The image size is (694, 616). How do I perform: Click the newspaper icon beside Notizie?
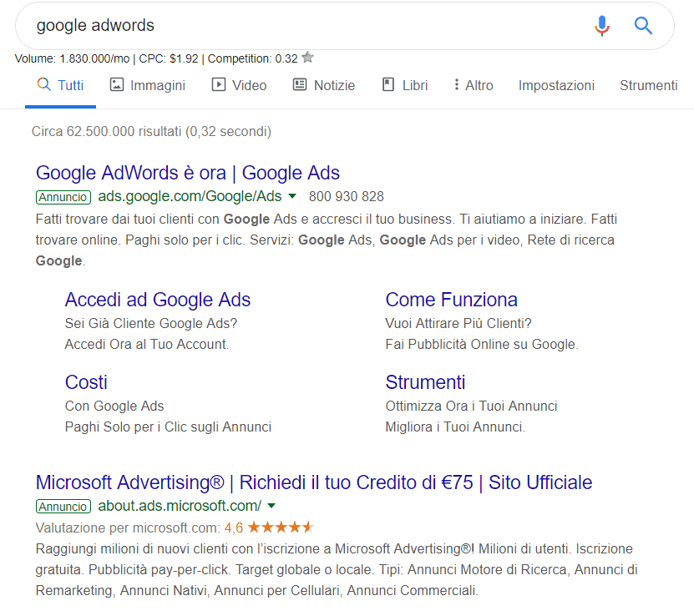pos(300,84)
